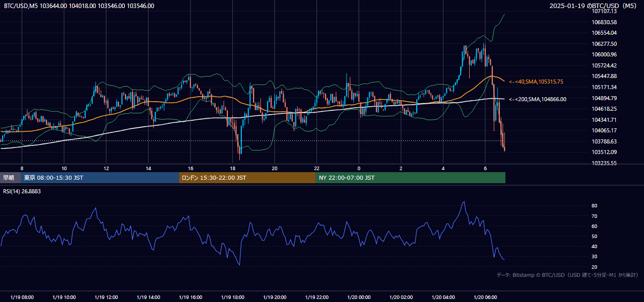Click the 1/19 16:00 date label
The width and height of the screenshot is (644, 302).
(x=190, y=297)
